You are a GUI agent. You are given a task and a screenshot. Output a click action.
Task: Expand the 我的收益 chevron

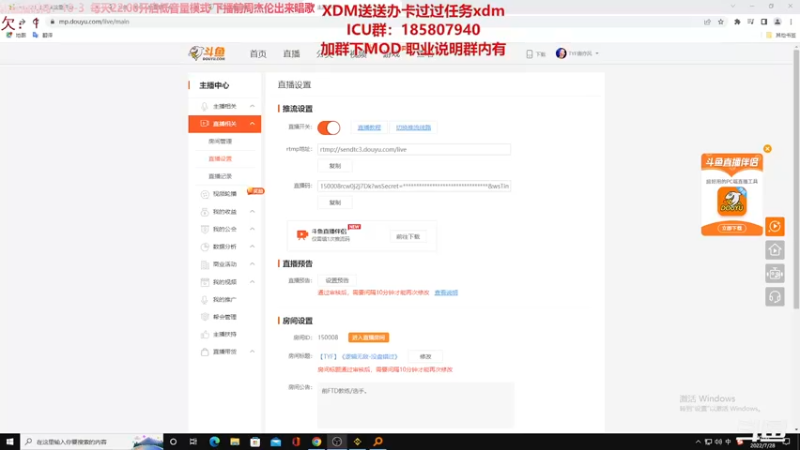(x=252, y=211)
